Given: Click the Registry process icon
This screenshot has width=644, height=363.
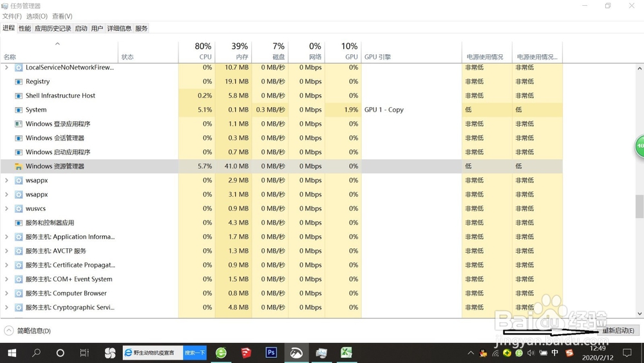Looking at the screenshot, I should click(19, 82).
